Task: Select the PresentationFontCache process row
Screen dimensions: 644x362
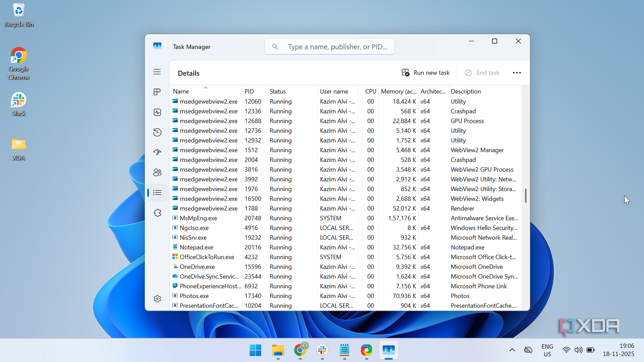Action: click(345, 306)
